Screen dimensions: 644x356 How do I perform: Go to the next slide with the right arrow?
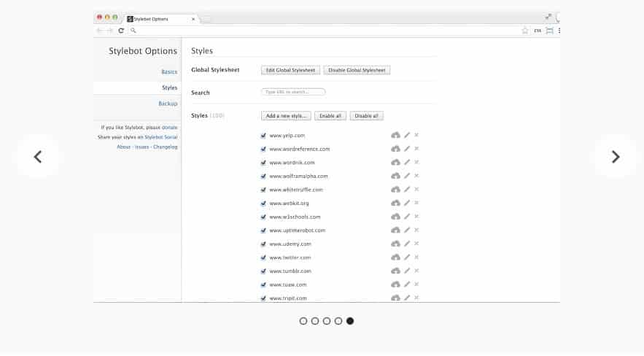click(616, 157)
